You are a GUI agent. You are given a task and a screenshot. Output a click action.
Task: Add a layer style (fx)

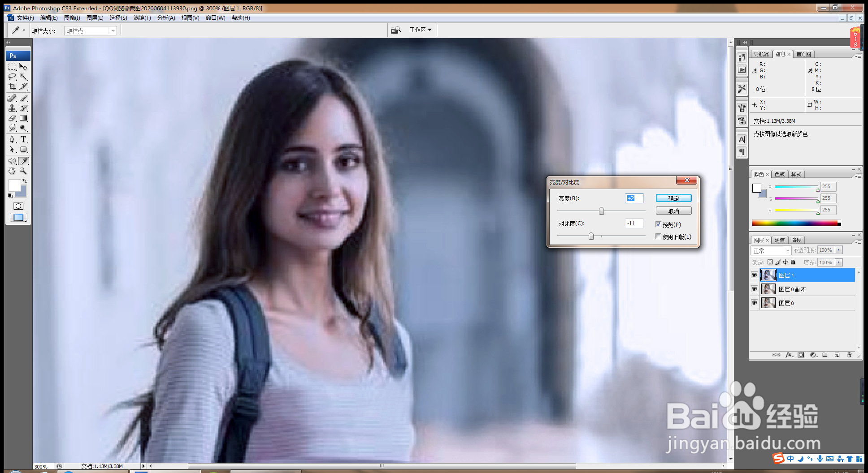(x=789, y=355)
